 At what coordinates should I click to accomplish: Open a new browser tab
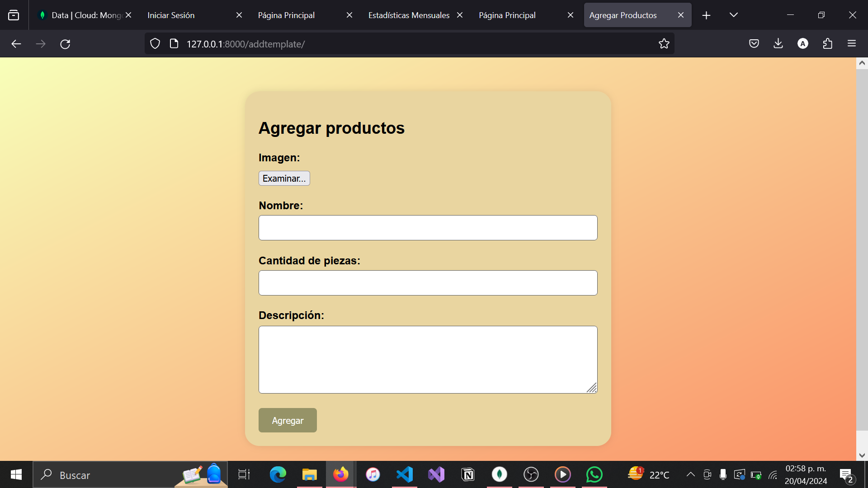[x=706, y=15]
